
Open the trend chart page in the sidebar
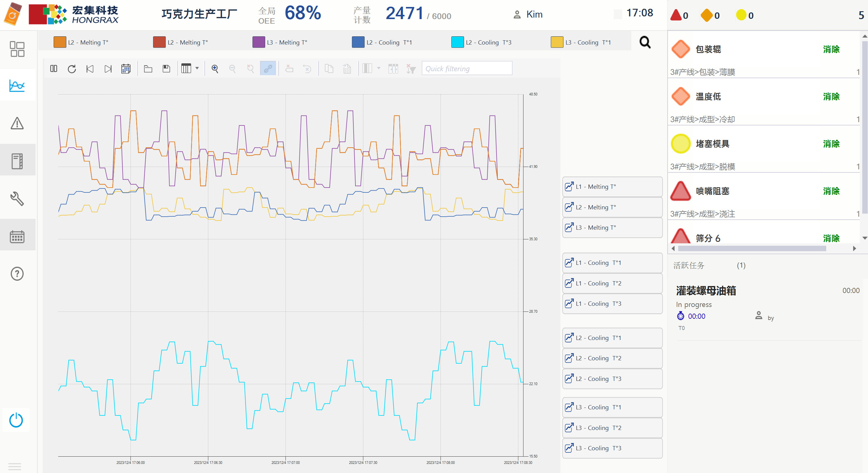click(17, 86)
